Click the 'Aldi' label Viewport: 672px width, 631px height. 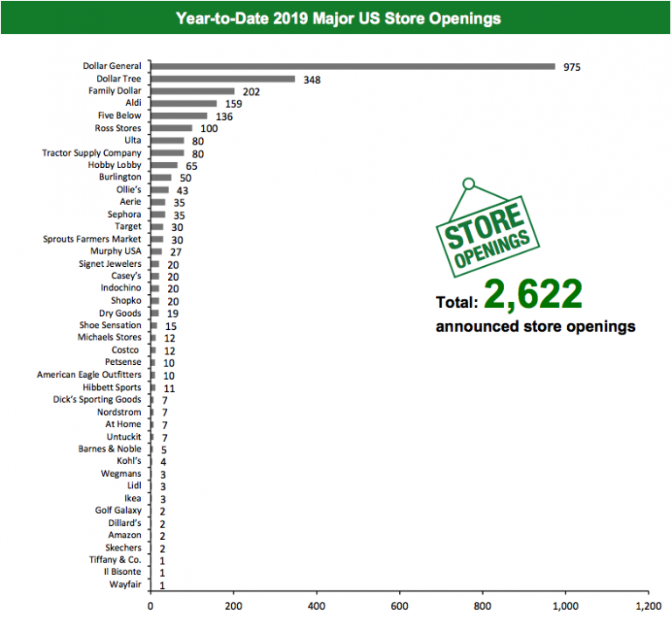click(133, 103)
